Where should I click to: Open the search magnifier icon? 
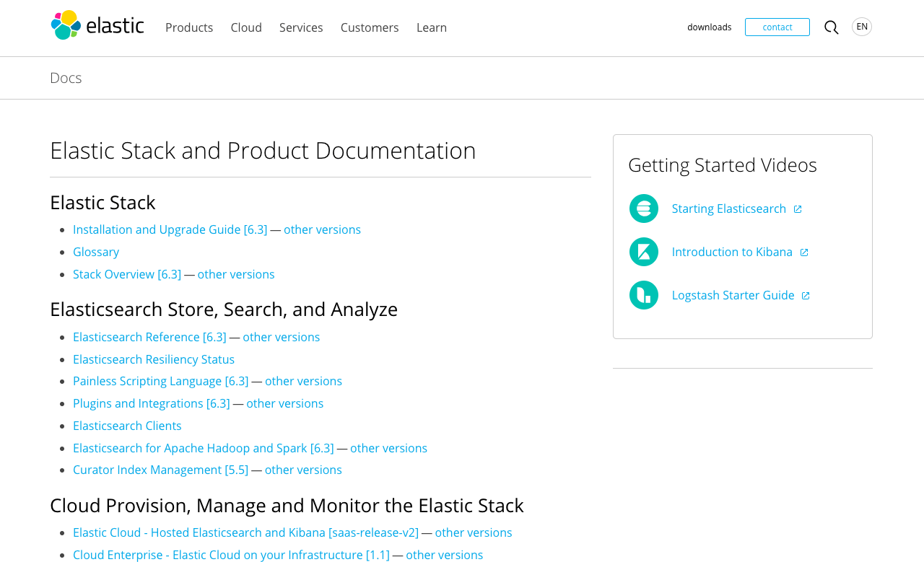(x=832, y=27)
